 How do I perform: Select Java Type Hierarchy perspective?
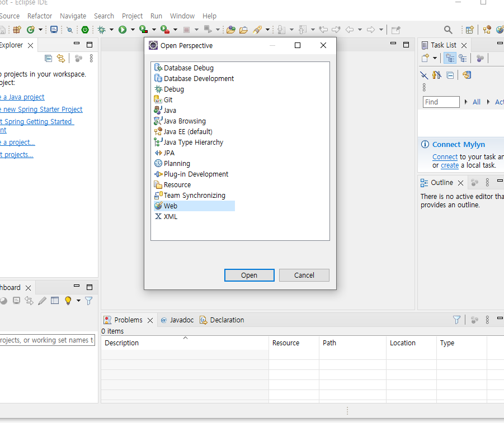click(189, 142)
